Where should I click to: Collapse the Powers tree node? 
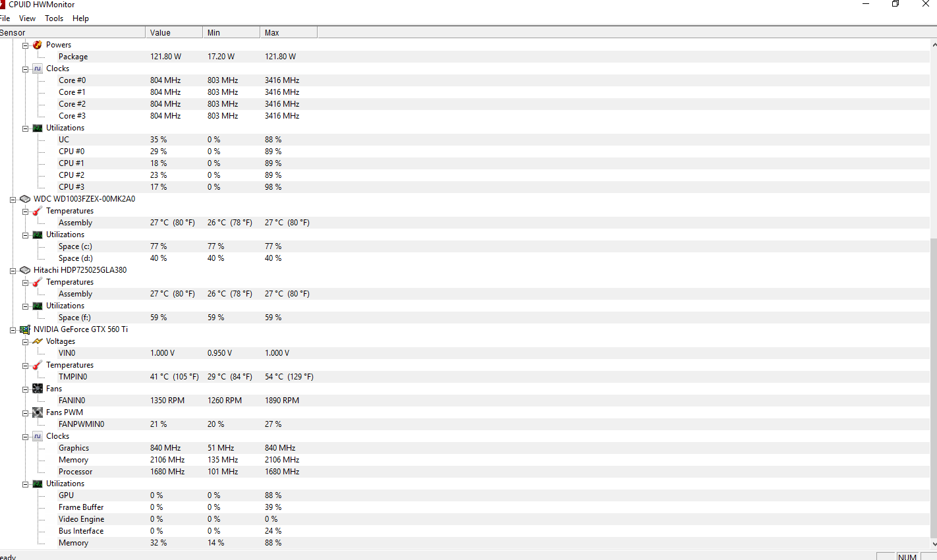tap(25, 45)
